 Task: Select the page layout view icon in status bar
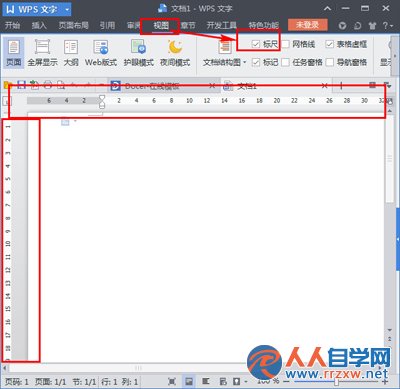point(189,381)
